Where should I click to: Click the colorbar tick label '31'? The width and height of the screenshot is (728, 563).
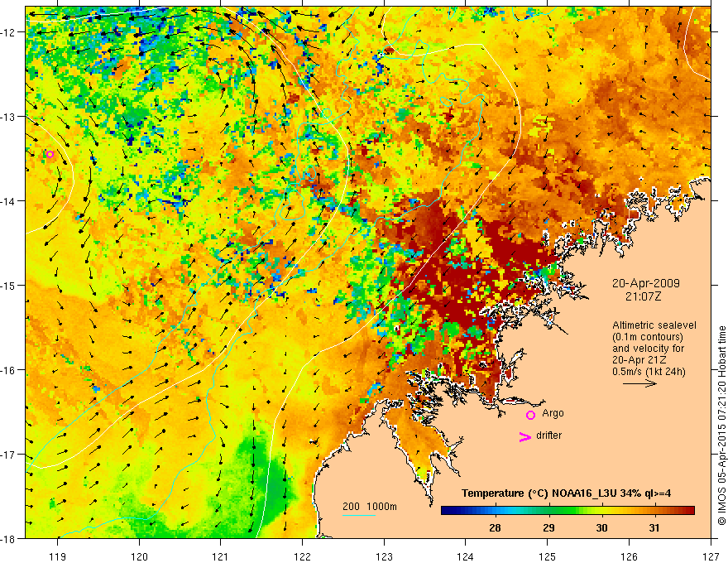click(654, 527)
